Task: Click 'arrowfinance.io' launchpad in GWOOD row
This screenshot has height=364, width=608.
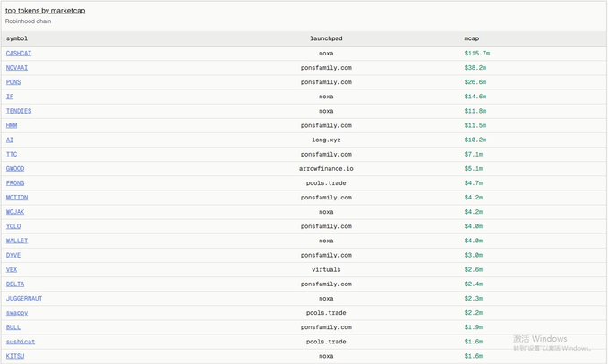Action: [326, 169]
